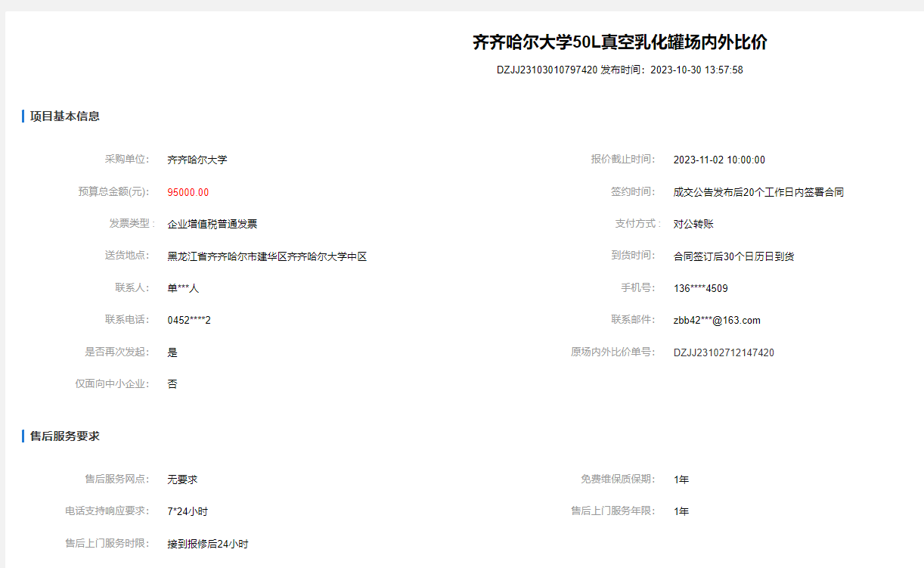The image size is (924, 568).
Task: Click the invoice type 企业增值税普通发票
Action: coord(212,225)
